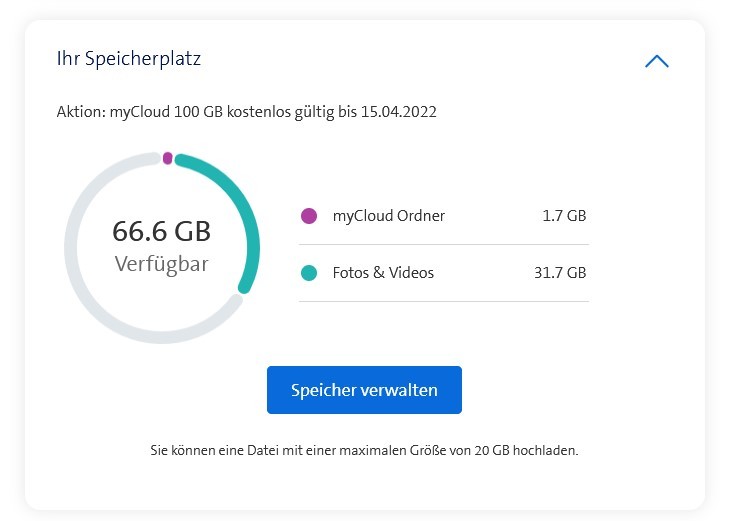Select the purple myCloud Ordner legend dot

tap(309, 216)
